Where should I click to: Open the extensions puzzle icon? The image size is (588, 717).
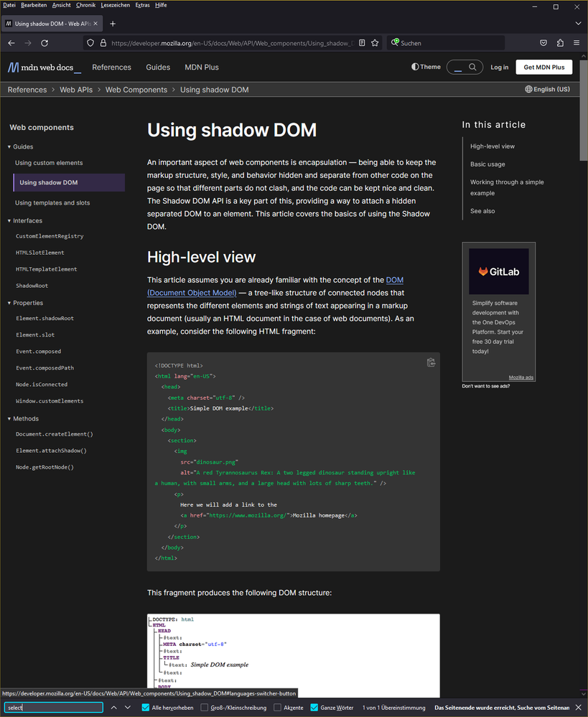click(560, 43)
